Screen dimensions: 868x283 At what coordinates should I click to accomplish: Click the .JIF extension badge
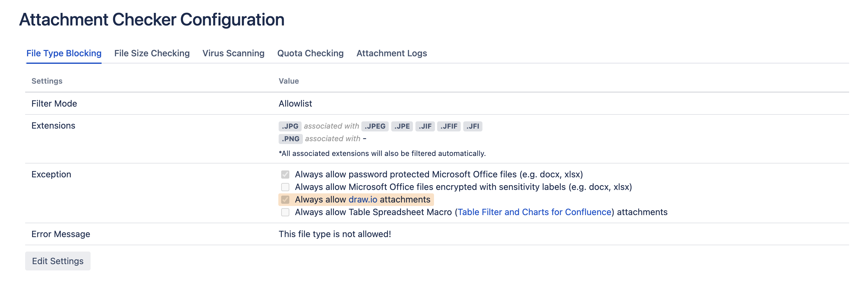coord(425,126)
